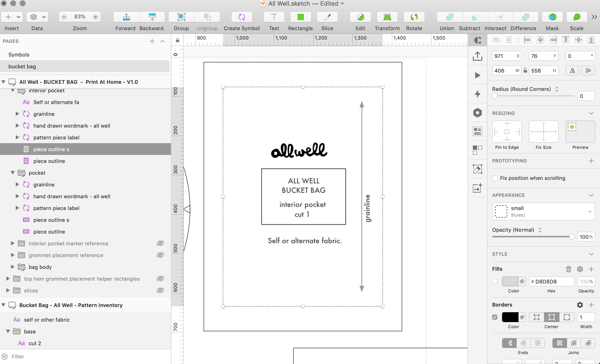
Task: Enable the D8D8D8 fill checkbox
Action: click(495, 281)
